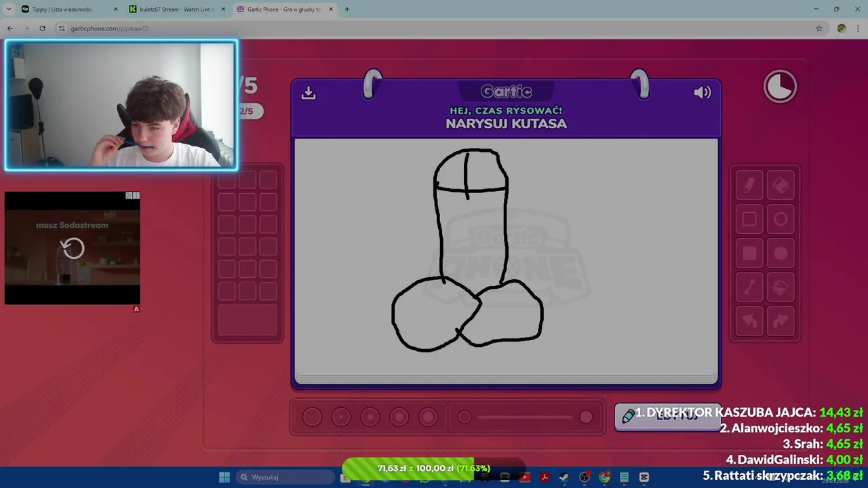Screen dimensions: 868x488
Task: Open the custom color picker bar
Action: click(x=248, y=320)
